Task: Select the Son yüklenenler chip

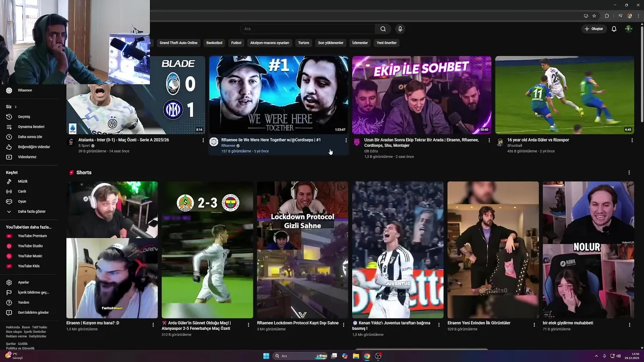Action: 331,43
